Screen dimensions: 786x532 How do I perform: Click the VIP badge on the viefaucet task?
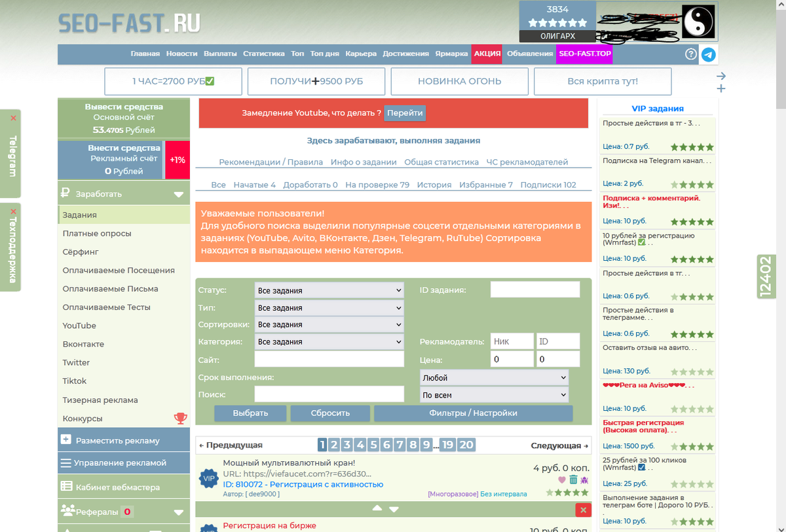209,478
